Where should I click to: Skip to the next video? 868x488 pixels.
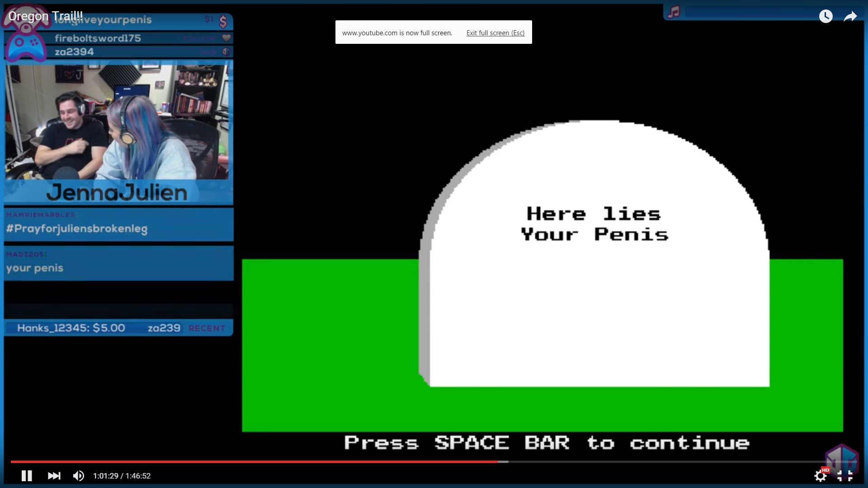(x=54, y=475)
